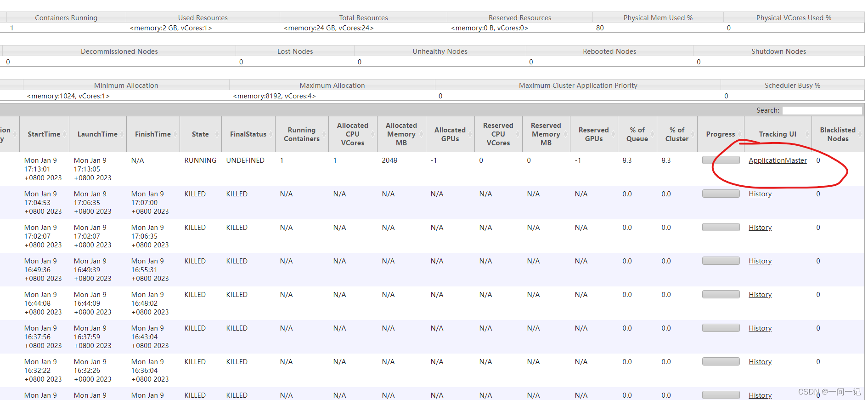868x400 pixels.
Task: Sort applications by FinishTime column
Action: click(x=153, y=134)
